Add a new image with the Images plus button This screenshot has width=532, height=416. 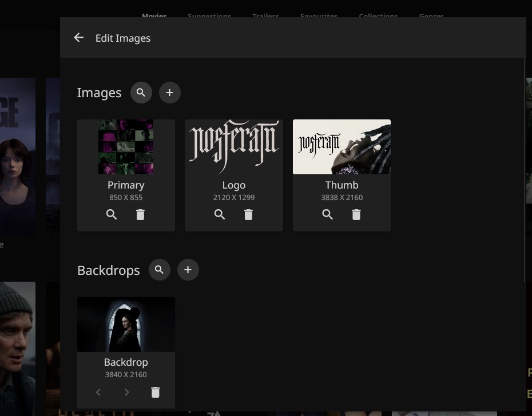point(170,93)
